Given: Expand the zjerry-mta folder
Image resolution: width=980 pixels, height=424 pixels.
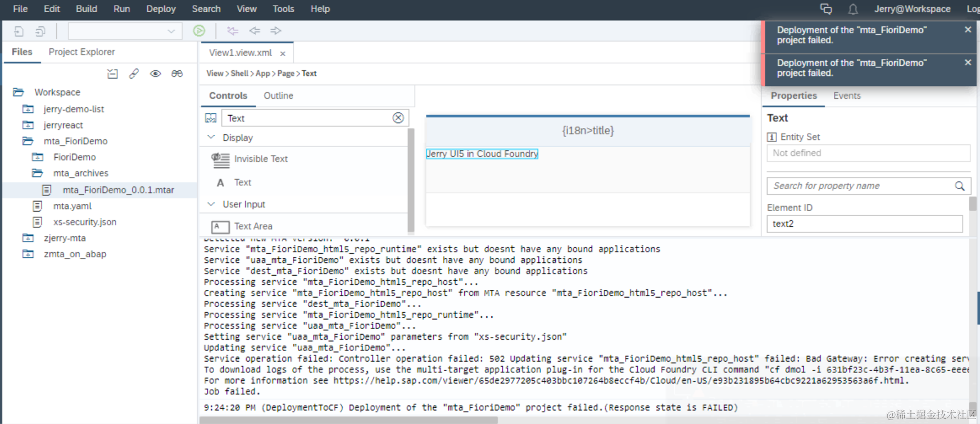Looking at the screenshot, I should pos(28,238).
